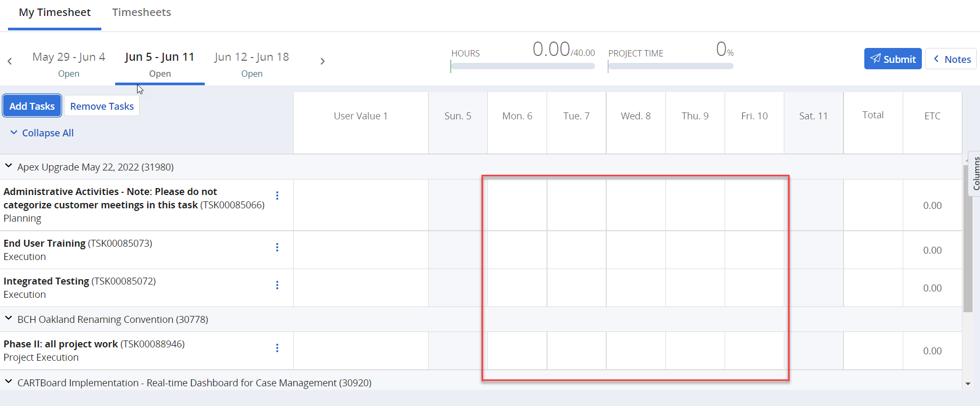Click End User Training task name
The image size is (980, 406).
tap(45, 243)
